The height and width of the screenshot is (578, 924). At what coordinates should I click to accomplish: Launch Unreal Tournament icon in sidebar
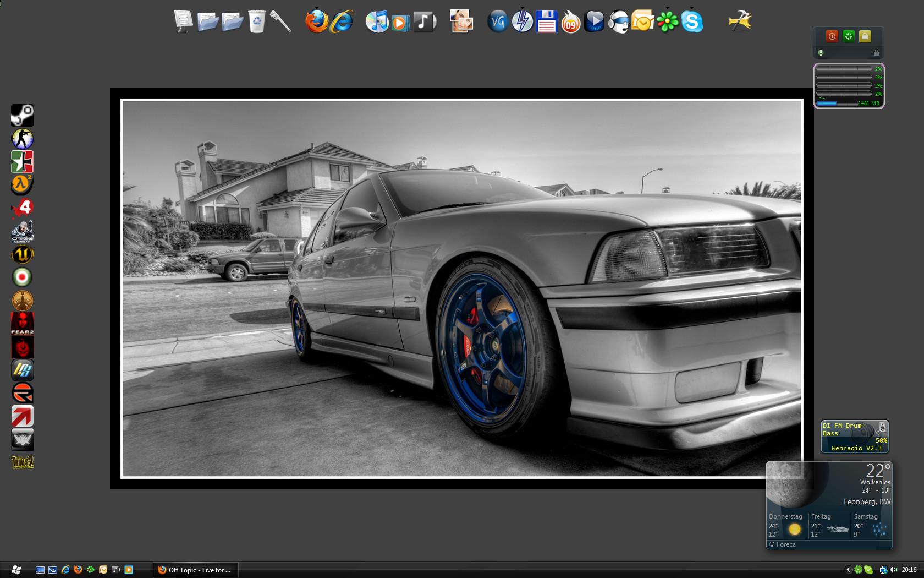(23, 254)
